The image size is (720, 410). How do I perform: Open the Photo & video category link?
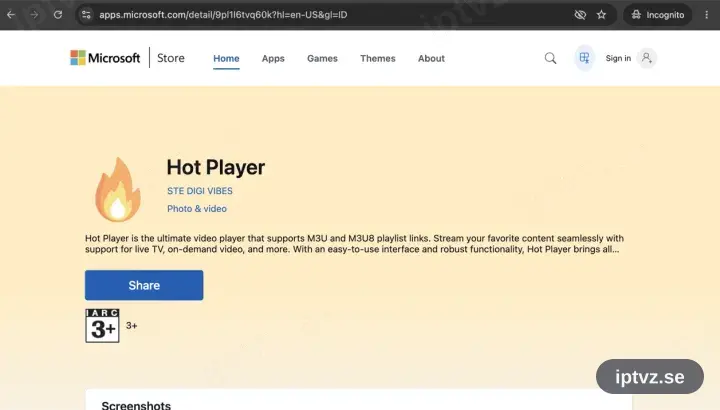click(x=197, y=208)
